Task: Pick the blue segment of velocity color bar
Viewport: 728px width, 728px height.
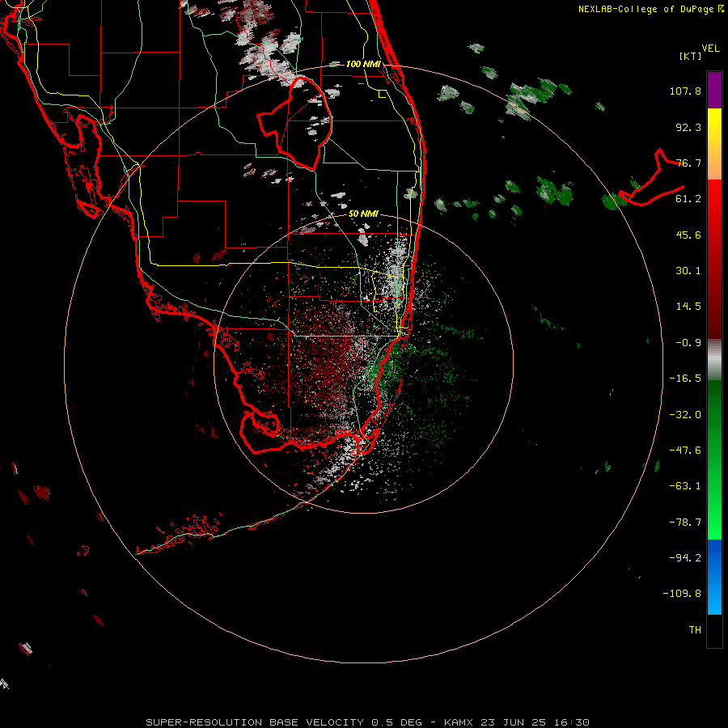Action: coord(714,577)
